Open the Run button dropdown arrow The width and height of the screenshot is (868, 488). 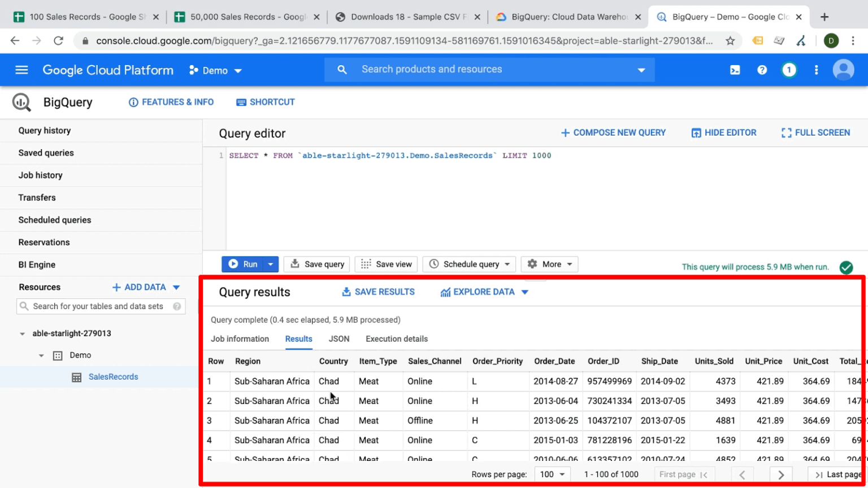click(270, 264)
